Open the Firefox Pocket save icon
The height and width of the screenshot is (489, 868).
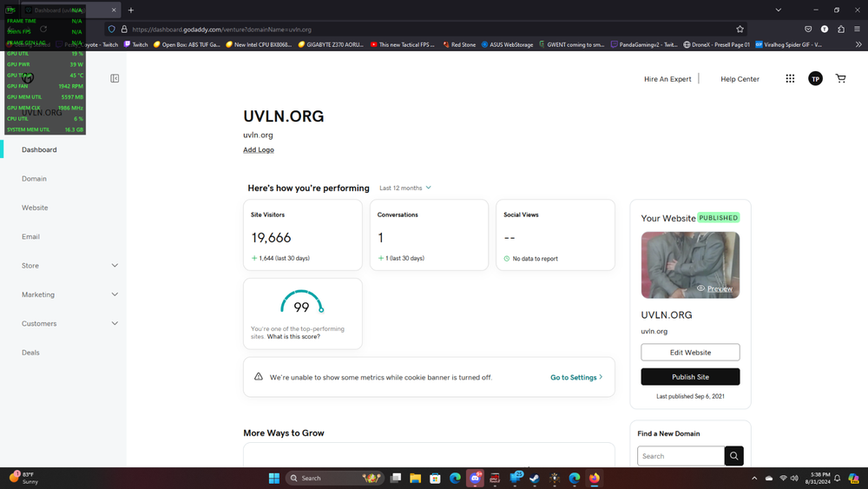pyautogui.click(x=808, y=30)
